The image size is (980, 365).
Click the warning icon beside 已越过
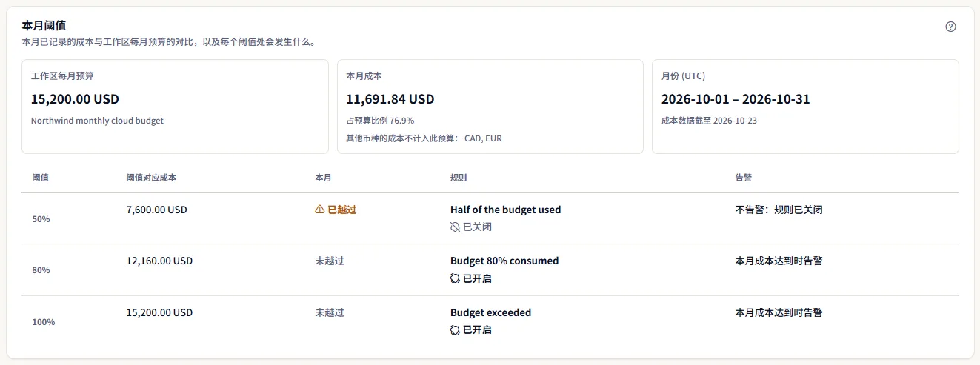tap(320, 210)
